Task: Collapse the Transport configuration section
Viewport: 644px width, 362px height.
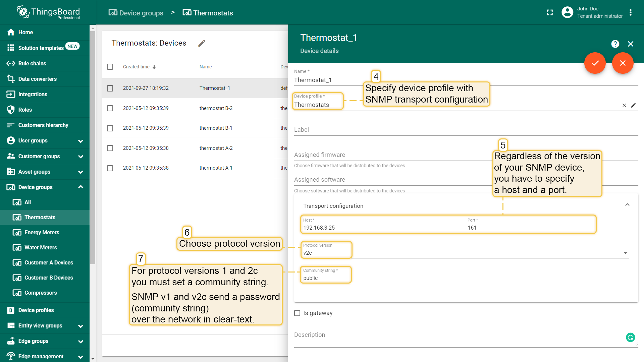Action: (x=627, y=205)
